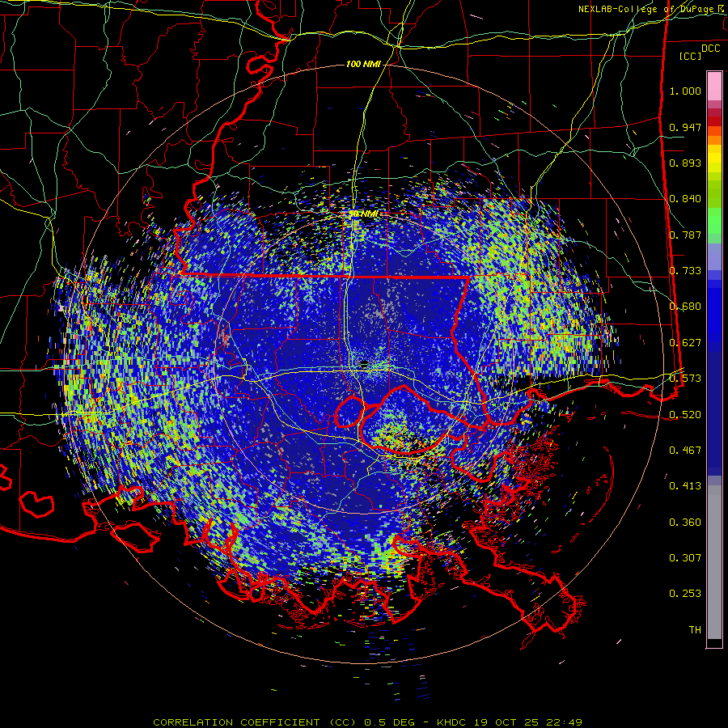Select the 0.413 legend value
The width and height of the screenshot is (728, 728).
(685, 486)
